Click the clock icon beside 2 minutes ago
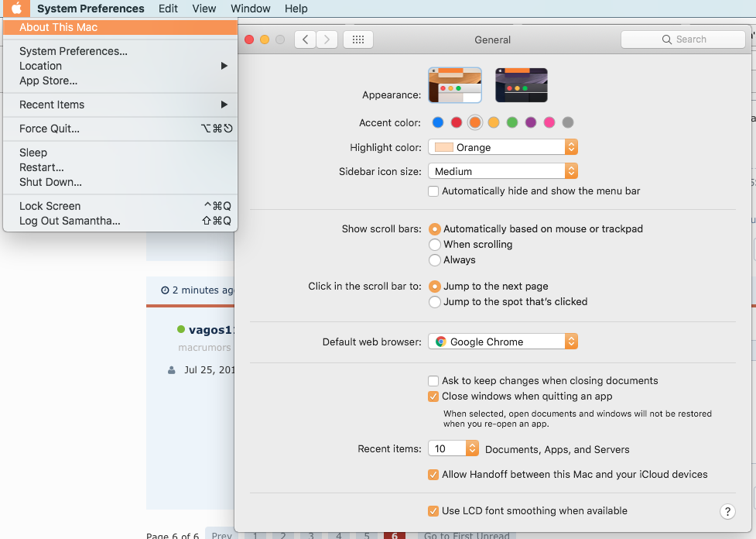The image size is (756, 539). [x=165, y=290]
